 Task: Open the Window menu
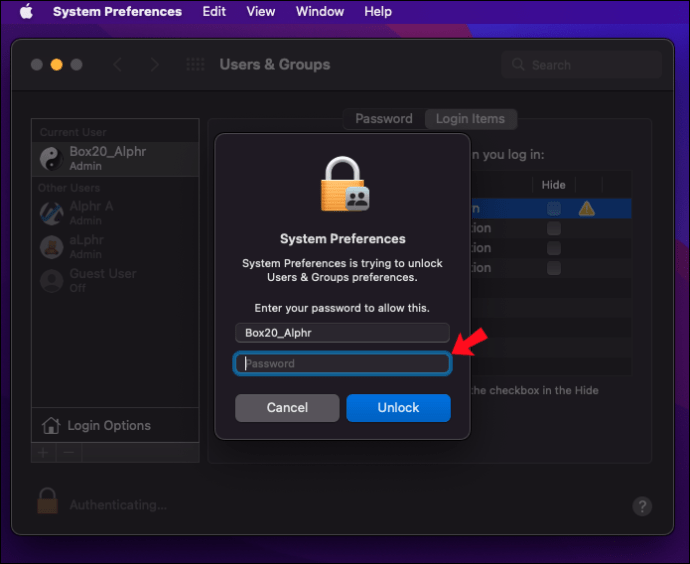click(319, 11)
